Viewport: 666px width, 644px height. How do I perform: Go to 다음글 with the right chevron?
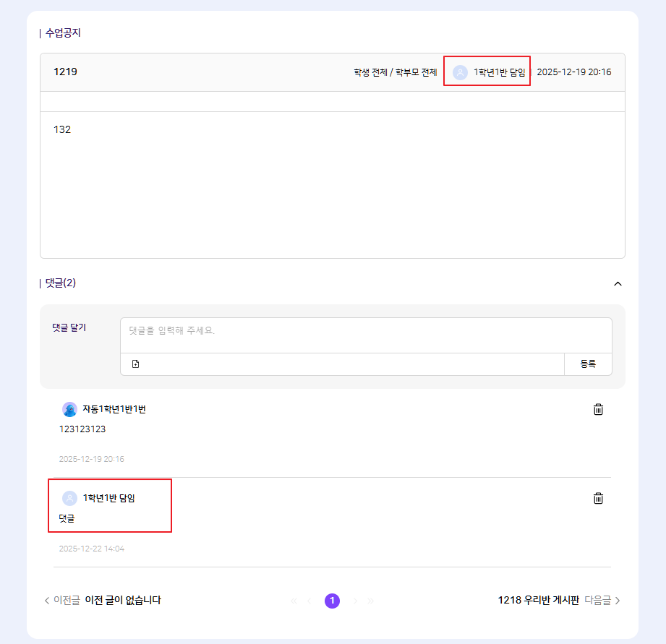[x=617, y=601]
